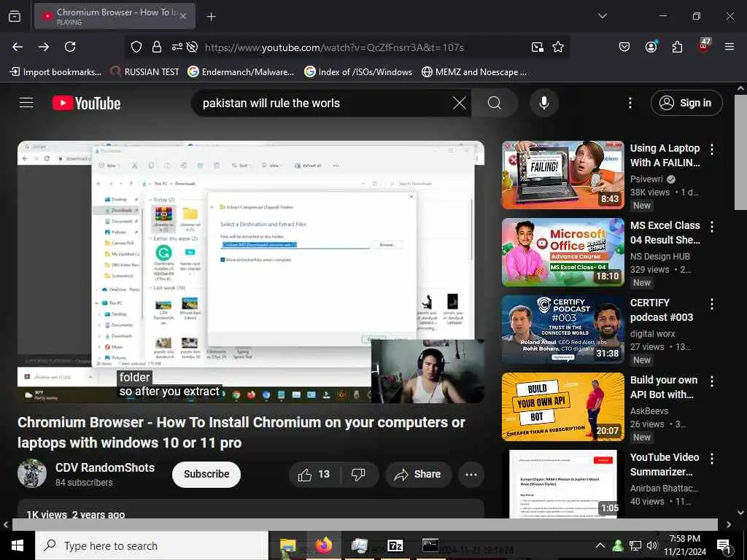Bookmark this page with the star icon
Image resolution: width=747 pixels, height=560 pixels.
(x=558, y=47)
